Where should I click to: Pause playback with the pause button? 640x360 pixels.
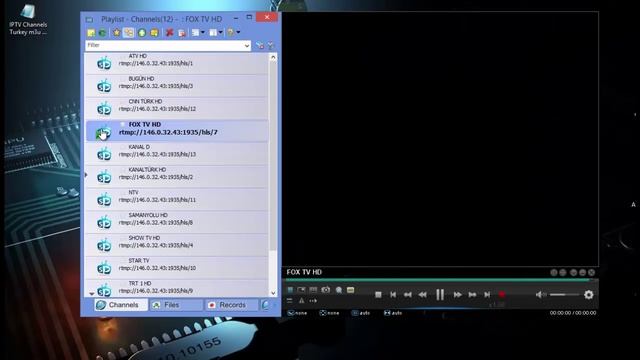[440, 295]
